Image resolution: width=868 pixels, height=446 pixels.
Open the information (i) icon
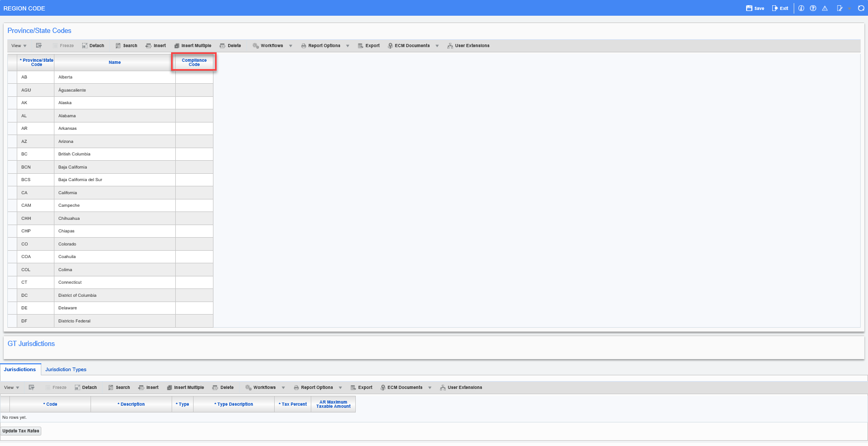801,8
